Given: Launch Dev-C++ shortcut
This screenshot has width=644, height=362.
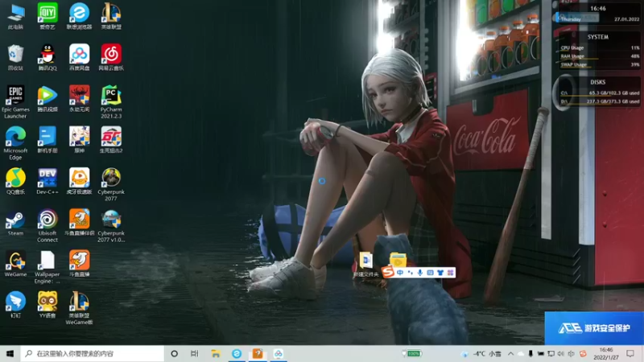Looking at the screenshot, I should pos(47,181).
